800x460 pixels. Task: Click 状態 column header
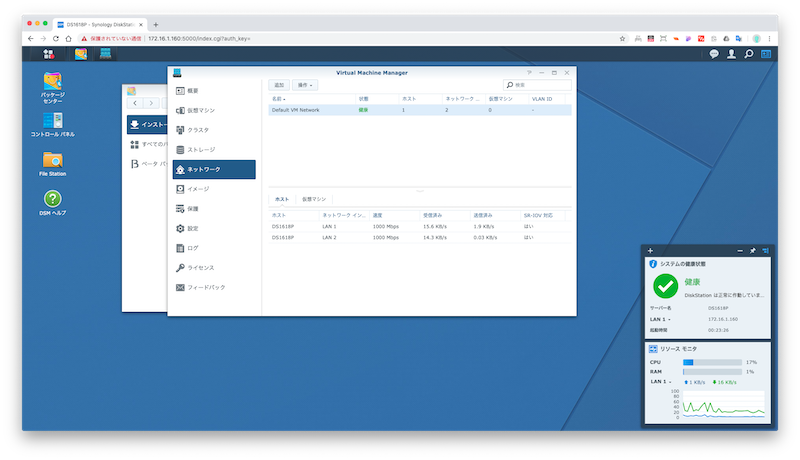point(377,99)
